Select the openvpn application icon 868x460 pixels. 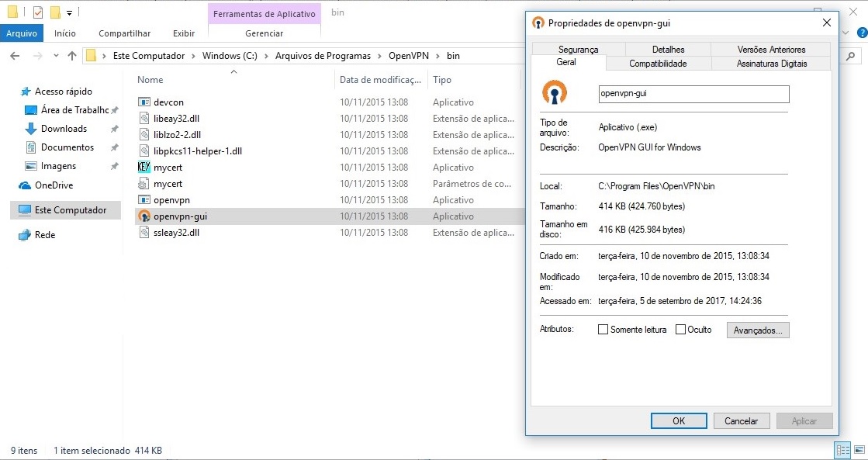144,200
